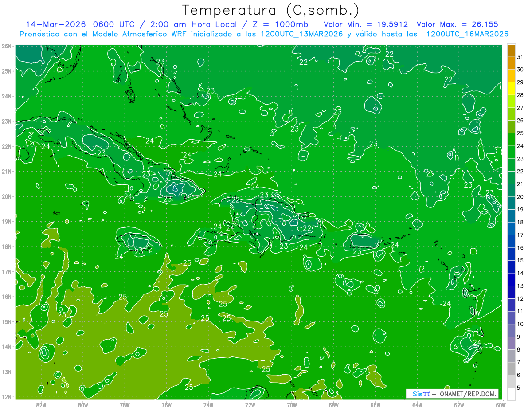This screenshot has height=411, width=532.
Task: Click "Valor Max. = 26.155" in header
Action: [458, 24]
